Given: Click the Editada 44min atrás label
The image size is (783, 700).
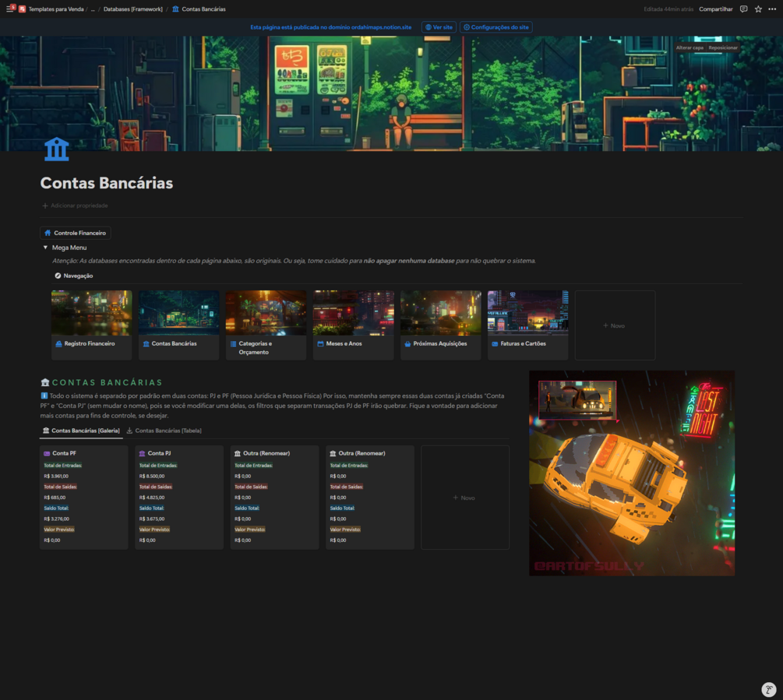Looking at the screenshot, I should pyautogui.click(x=668, y=9).
